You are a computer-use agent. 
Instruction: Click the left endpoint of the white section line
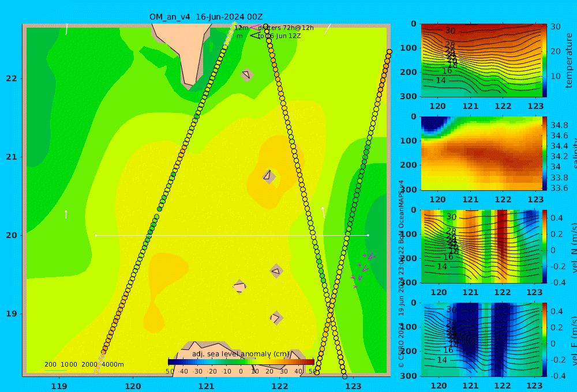(96, 235)
